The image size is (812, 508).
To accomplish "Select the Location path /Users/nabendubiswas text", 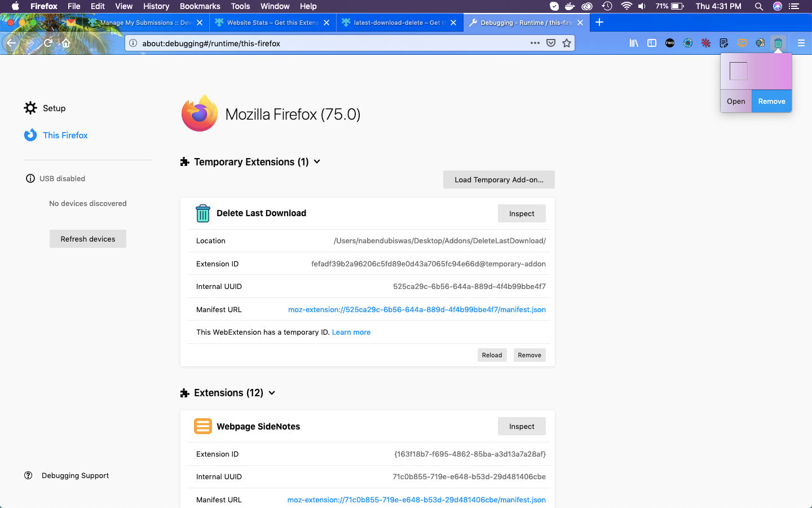I will 440,240.
